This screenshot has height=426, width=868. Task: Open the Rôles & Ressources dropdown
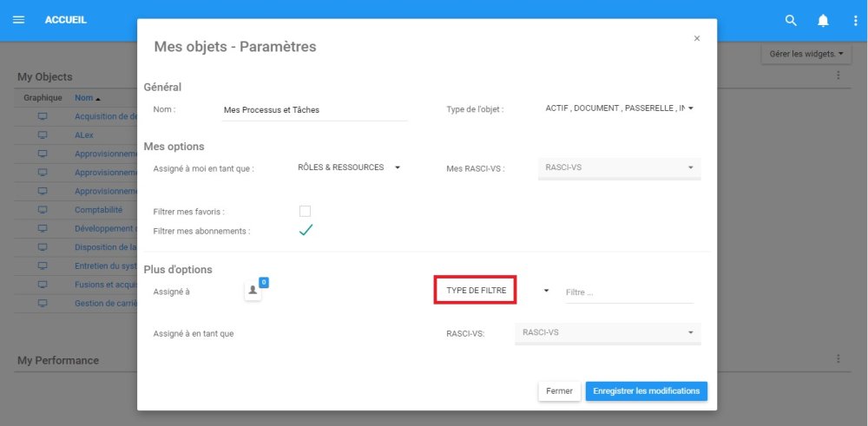tap(349, 167)
